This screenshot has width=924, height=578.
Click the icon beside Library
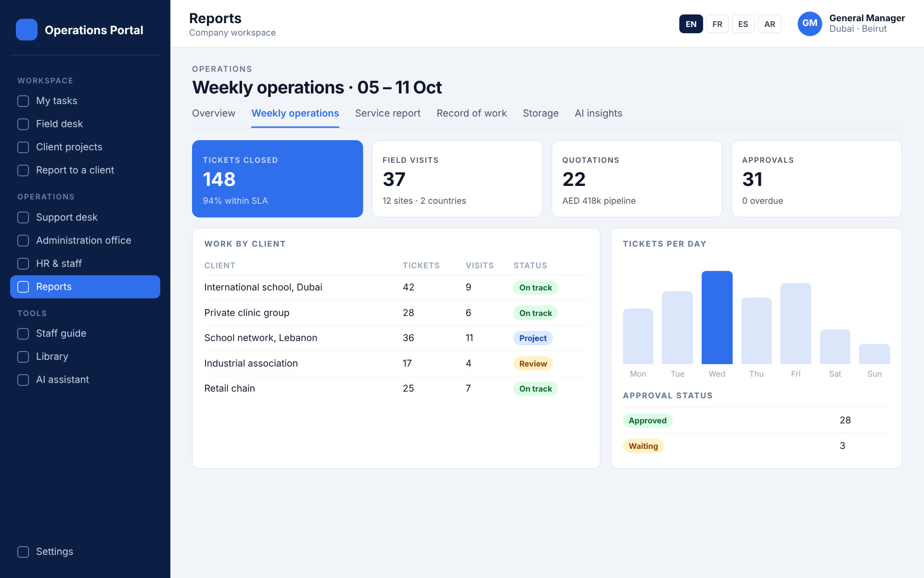23,357
